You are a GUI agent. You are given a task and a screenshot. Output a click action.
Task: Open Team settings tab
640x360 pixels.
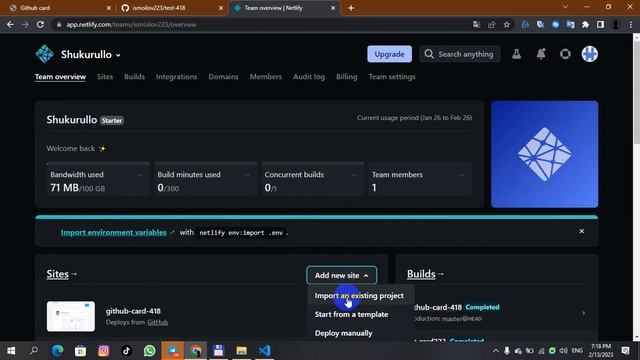point(392,77)
